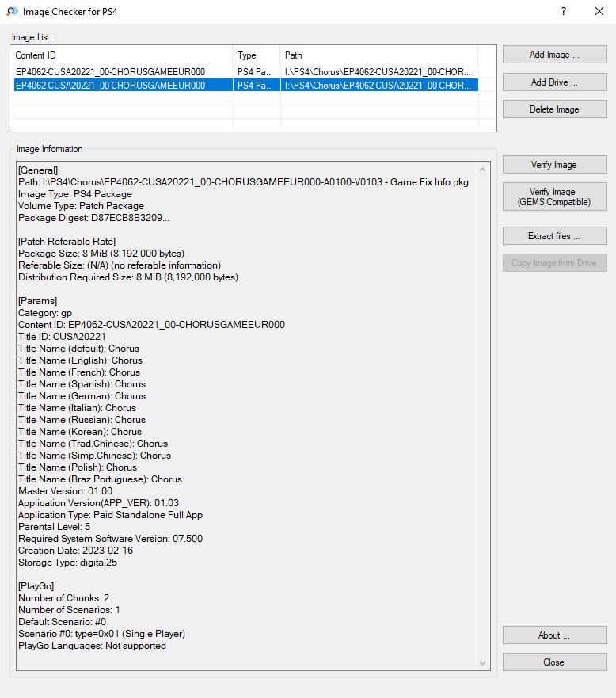Image resolution: width=616 pixels, height=698 pixels.
Task: Select the first unhighlighted image list row
Action: click(x=245, y=71)
